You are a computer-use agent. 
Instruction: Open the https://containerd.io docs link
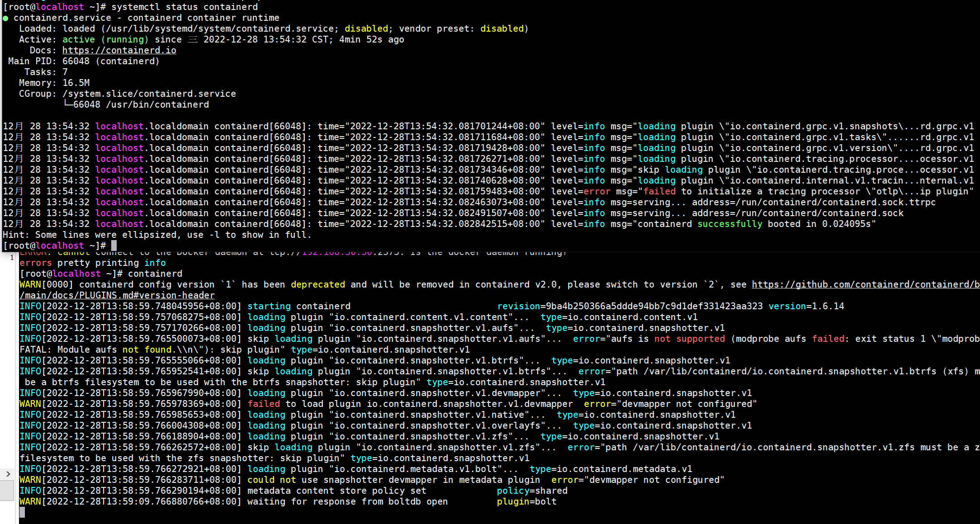pyautogui.click(x=119, y=50)
